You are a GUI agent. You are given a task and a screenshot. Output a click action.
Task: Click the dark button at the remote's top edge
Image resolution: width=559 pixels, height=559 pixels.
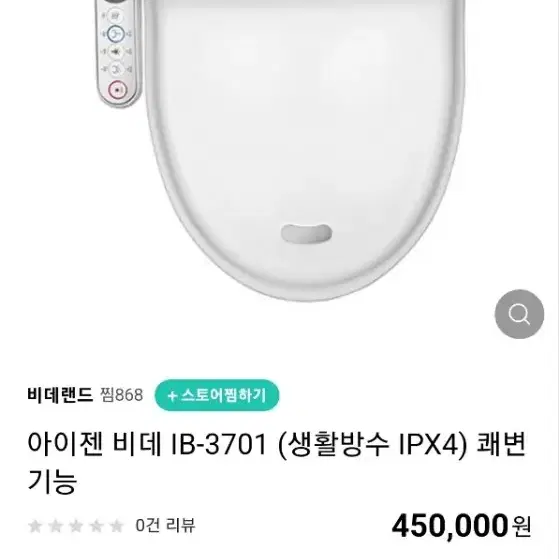[x=115, y=1]
